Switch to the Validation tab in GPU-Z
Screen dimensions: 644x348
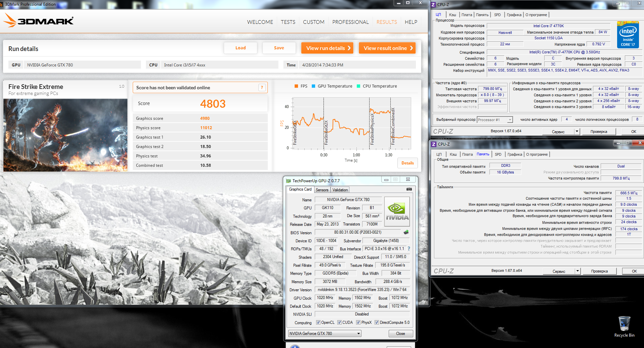(340, 190)
